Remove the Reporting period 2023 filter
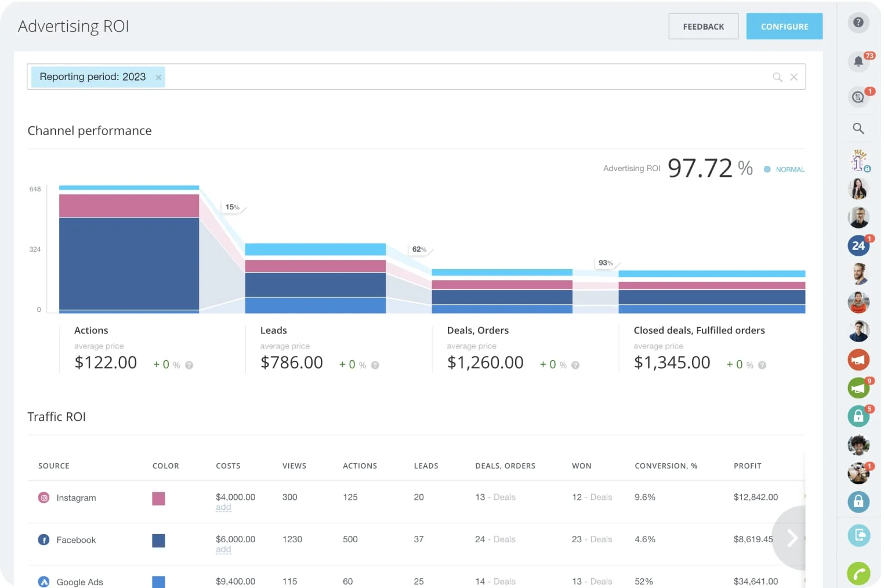884x588 pixels. pos(158,77)
